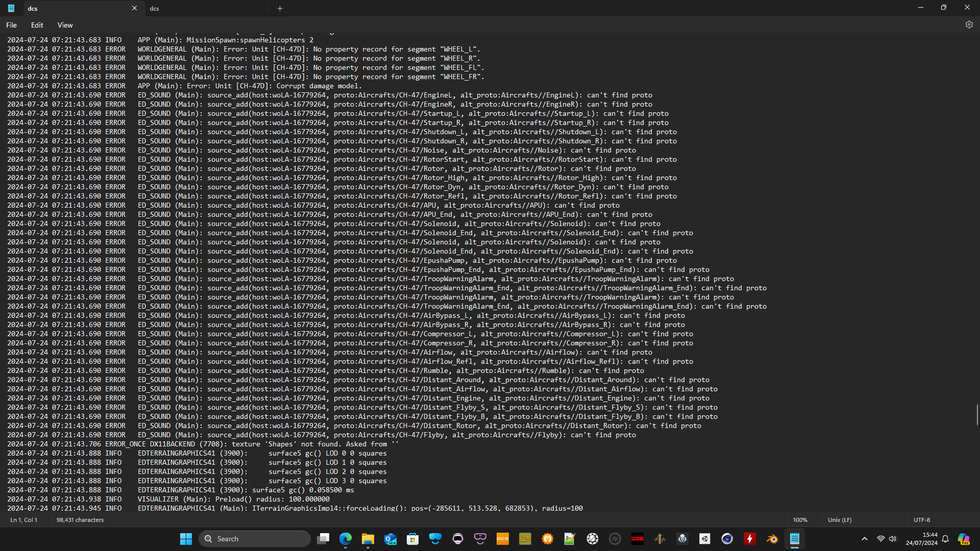Click the WHEEL_L error log line

(244, 49)
